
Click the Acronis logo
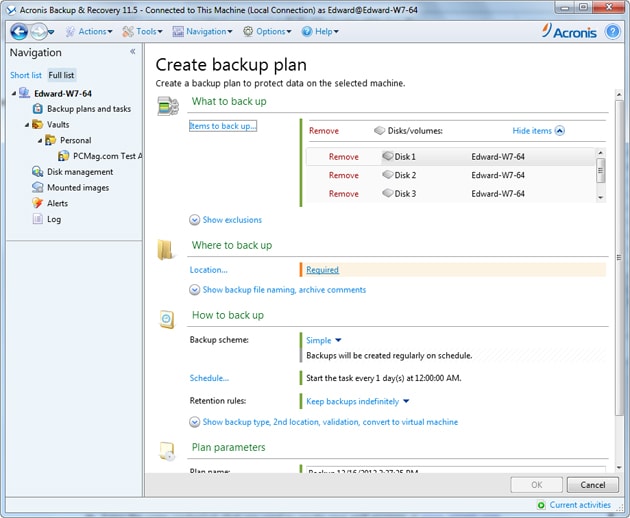569,31
